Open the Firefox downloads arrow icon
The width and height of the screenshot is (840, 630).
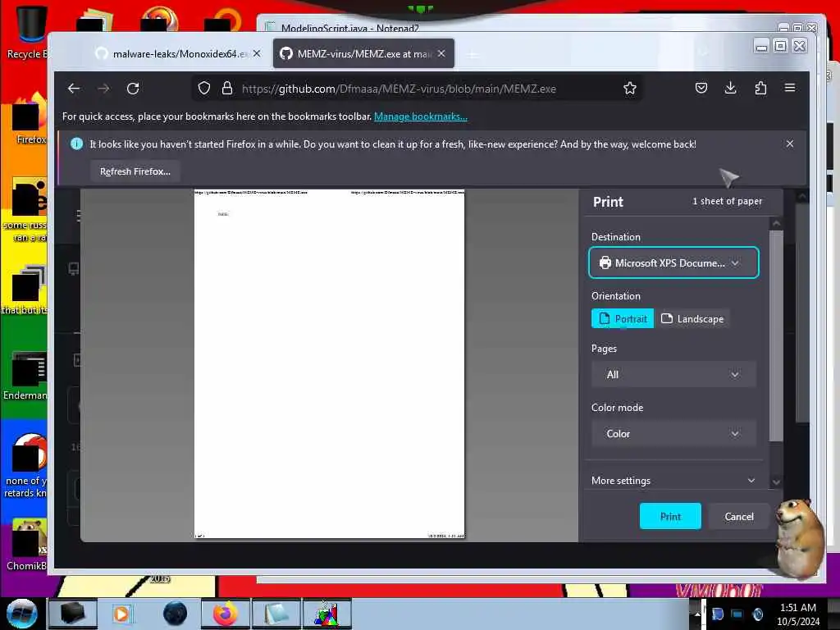pos(731,88)
